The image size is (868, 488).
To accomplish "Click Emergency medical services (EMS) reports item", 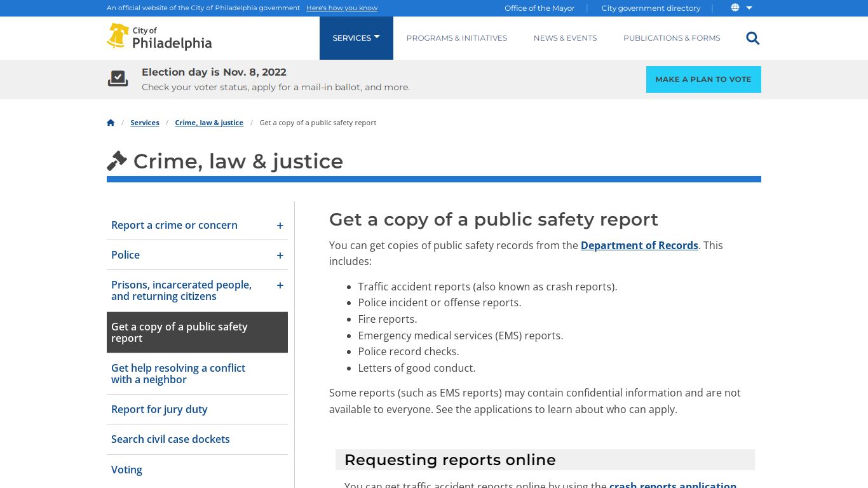I will pyautogui.click(x=461, y=335).
